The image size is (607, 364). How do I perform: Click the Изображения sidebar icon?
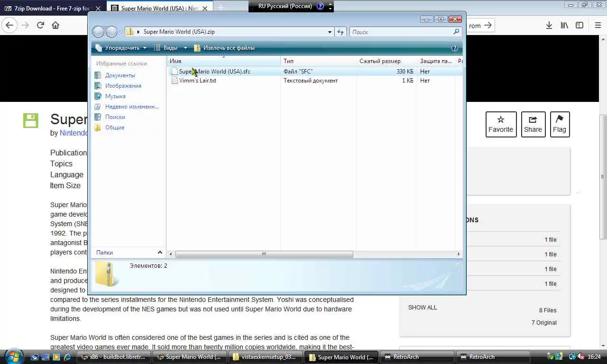point(98,86)
